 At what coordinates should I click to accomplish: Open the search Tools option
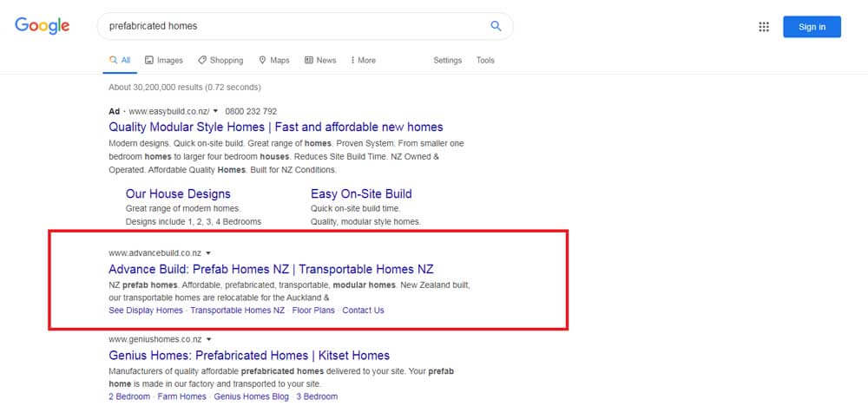tap(485, 61)
